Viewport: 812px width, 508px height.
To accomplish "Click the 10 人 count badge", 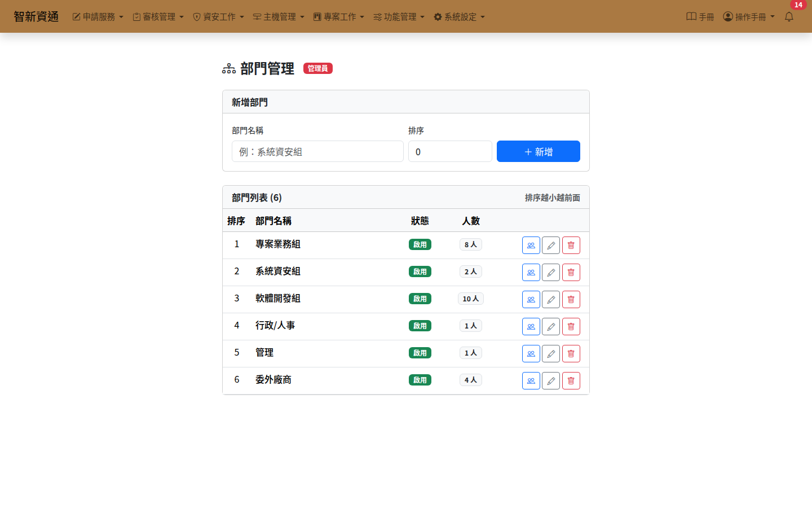I will pos(471,299).
